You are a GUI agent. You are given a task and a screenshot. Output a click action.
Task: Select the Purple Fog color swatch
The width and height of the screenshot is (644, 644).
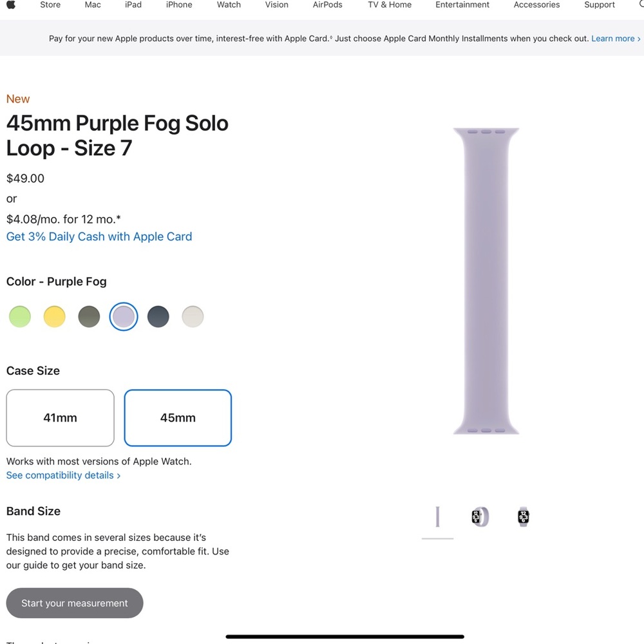point(124,316)
